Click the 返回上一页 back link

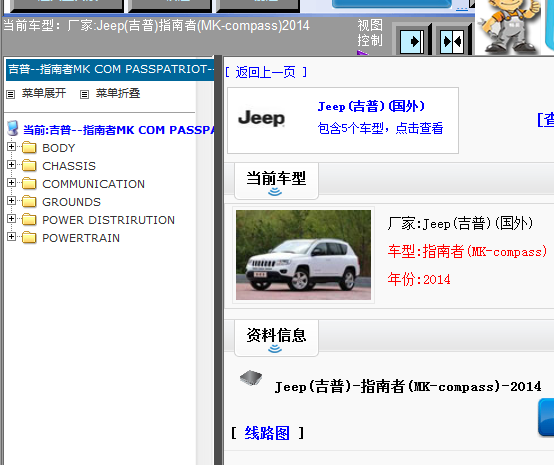(x=266, y=72)
